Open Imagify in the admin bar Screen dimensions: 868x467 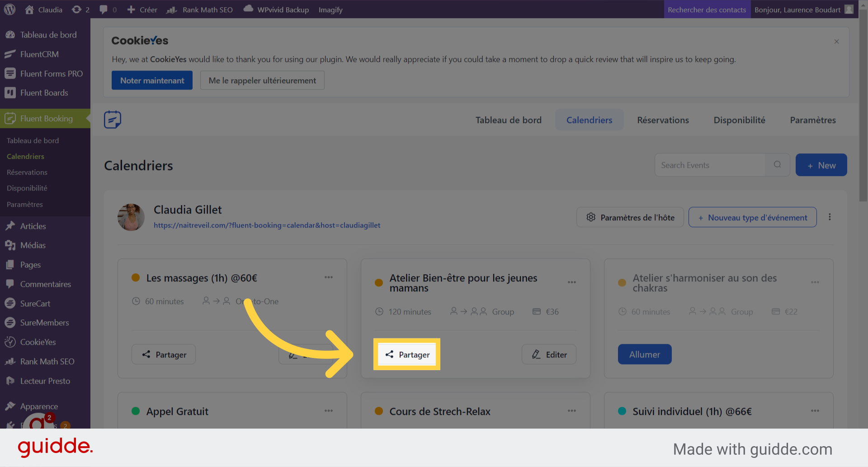pos(330,10)
